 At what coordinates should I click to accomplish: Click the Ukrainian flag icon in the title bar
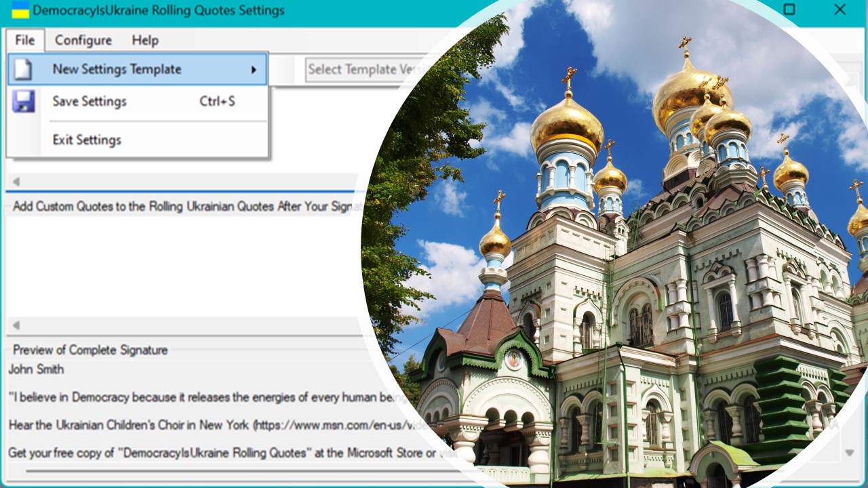click(x=20, y=10)
